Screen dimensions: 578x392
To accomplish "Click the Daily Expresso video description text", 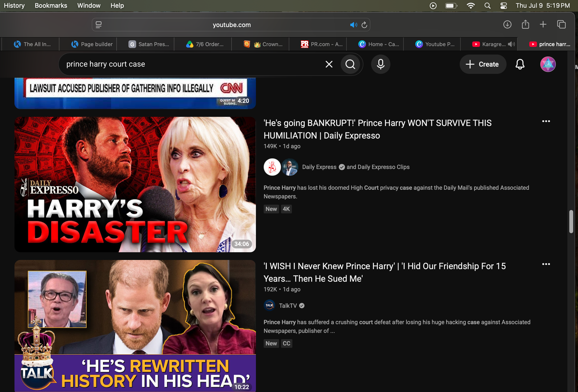I will tap(396, 192).
